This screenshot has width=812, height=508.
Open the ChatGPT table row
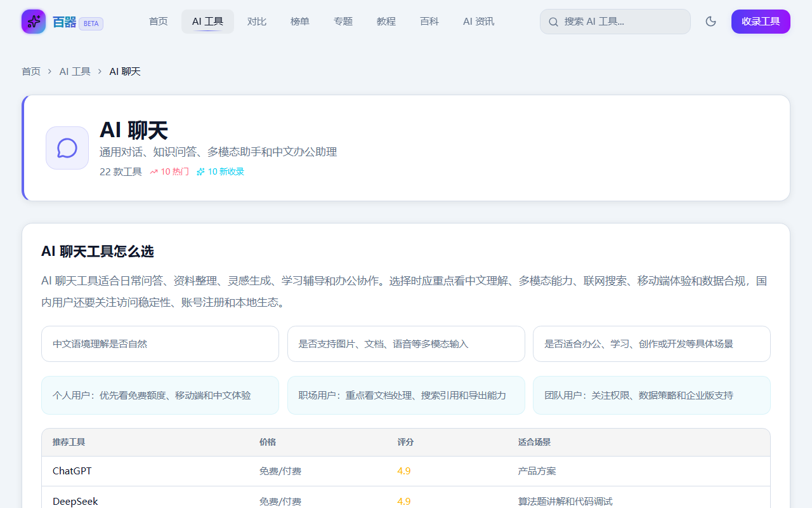coord(406,471)
